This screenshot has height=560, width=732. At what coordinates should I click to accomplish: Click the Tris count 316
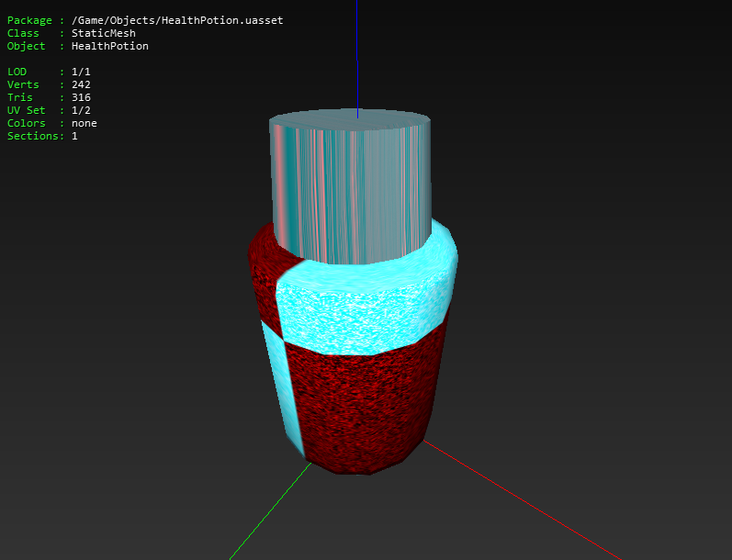[x=81, y=97]
